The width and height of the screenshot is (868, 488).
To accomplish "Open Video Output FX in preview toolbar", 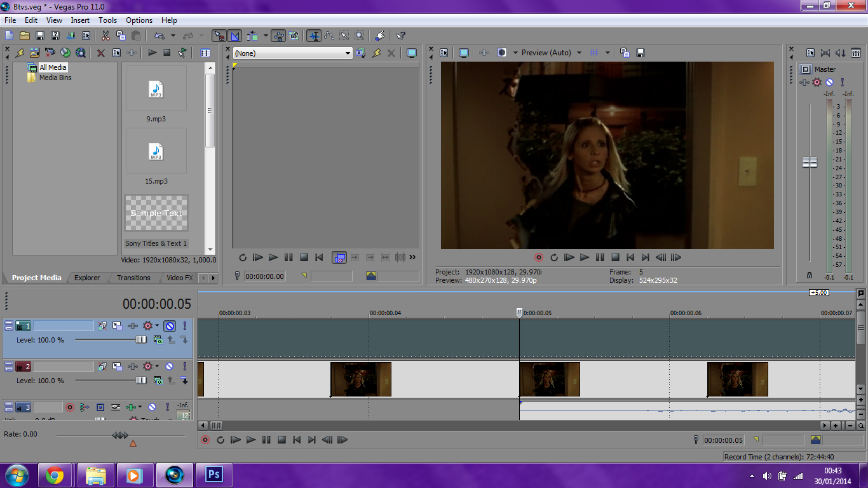I will (484, 53).
